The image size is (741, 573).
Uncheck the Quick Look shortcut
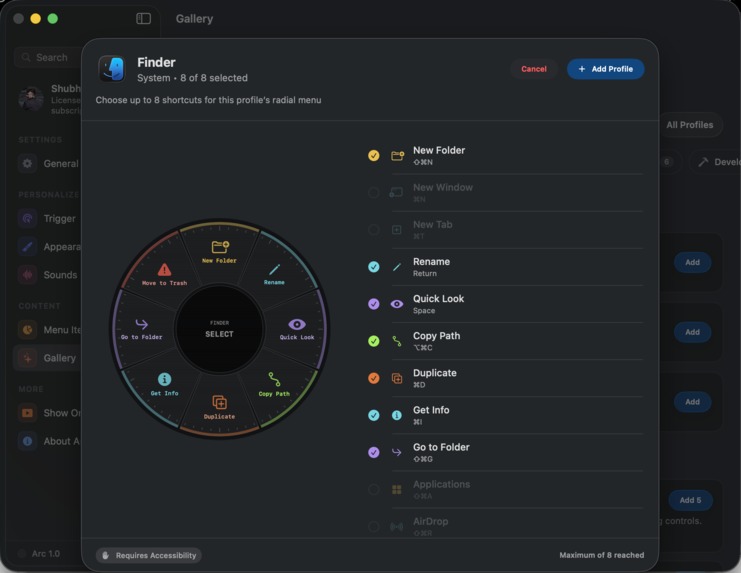(373, 304)
